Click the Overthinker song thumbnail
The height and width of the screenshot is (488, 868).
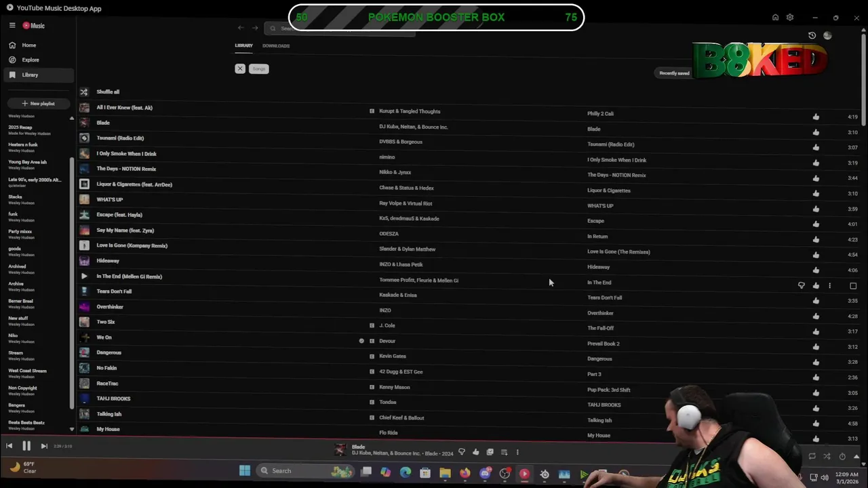point(84,306)
